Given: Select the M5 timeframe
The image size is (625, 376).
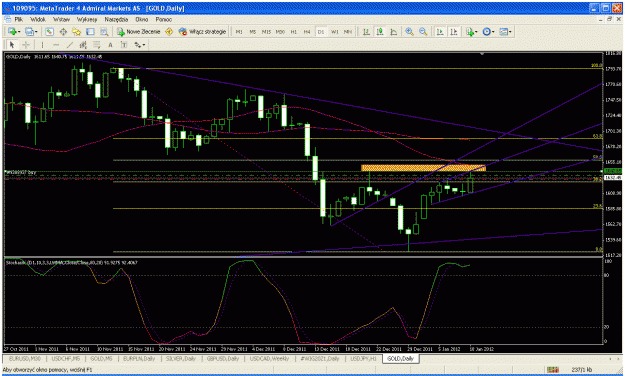Looking at the screenshot, I should click(252, 32).
